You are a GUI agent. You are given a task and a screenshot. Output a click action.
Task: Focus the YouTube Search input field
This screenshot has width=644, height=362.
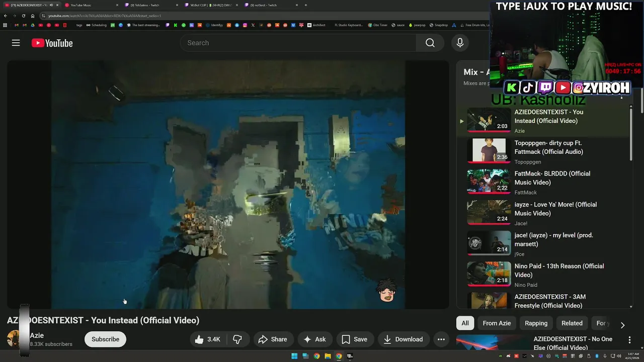coord(298,43)
